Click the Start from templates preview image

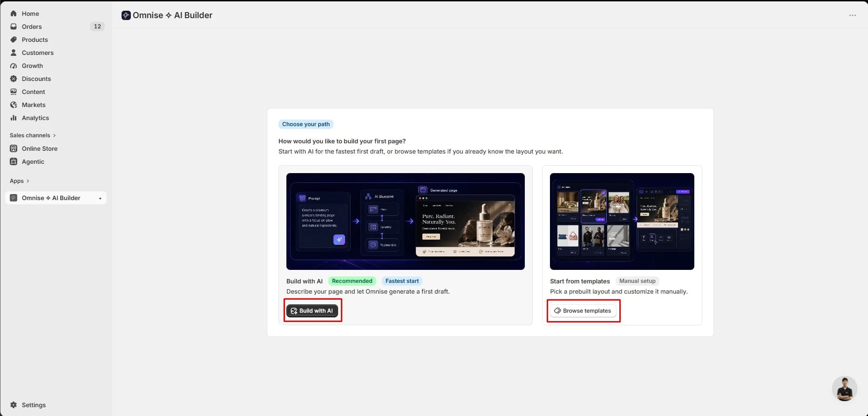622,221
